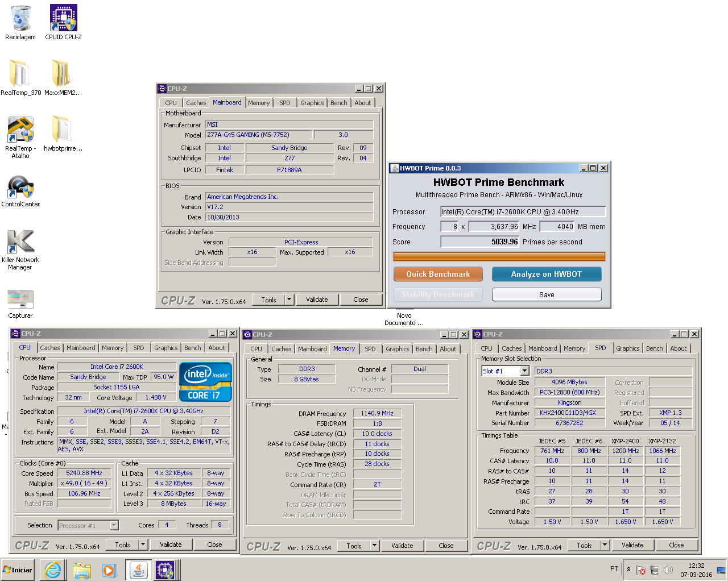728x582 pixels.
Task: Open the network tray icon
Action: (655, 570)
